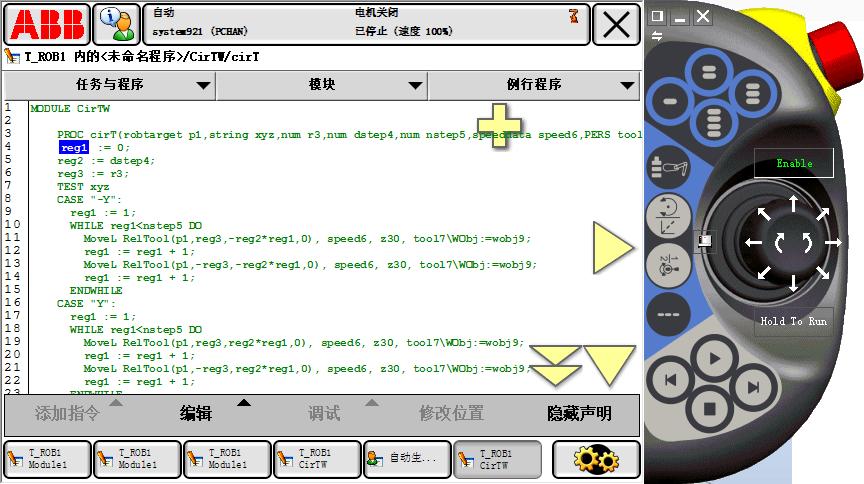Image resolution: width=864 pixels, height=484 pixels.
Task: Select the CASE "Y": line
Action: (x=87, y=304)
